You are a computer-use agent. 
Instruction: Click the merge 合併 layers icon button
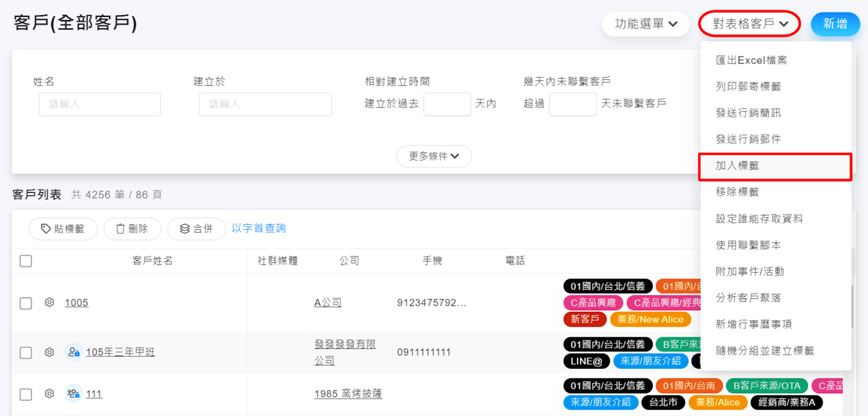[196, 229]
